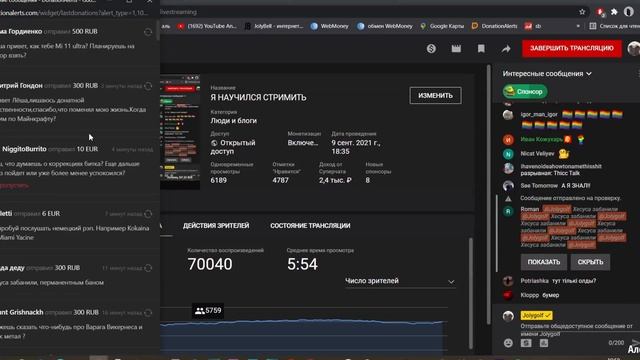
Task: Open the channel avatar next to end-stream button
Action: point(634,49)
